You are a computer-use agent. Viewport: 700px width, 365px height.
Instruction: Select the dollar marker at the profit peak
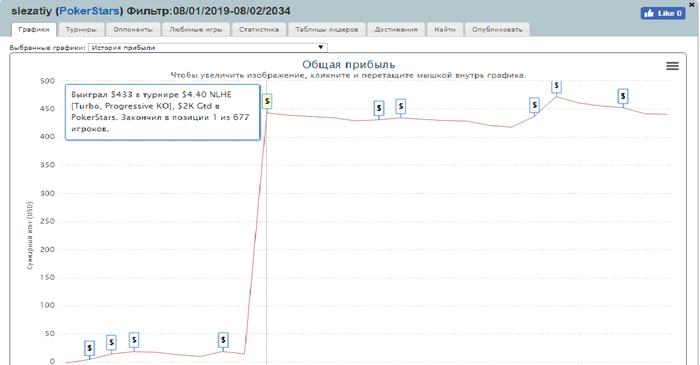coord(556,86)
